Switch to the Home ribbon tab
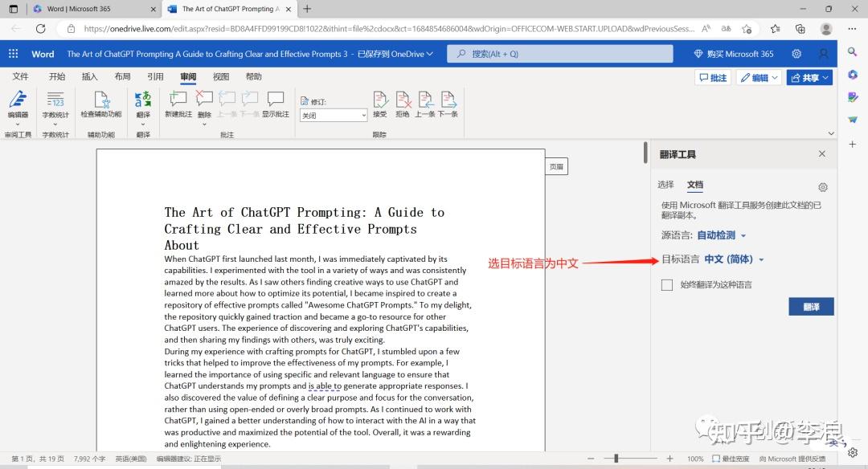This screenshot has height=469, width=868. [57, 76]
